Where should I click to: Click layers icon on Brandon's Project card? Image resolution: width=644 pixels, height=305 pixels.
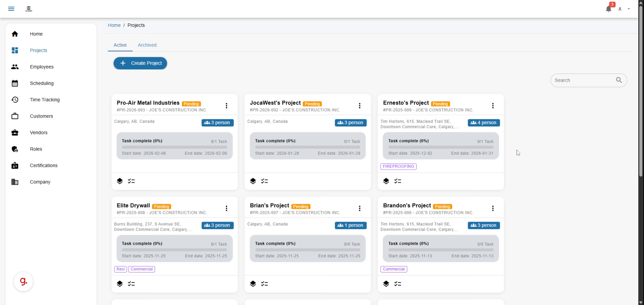386,284
